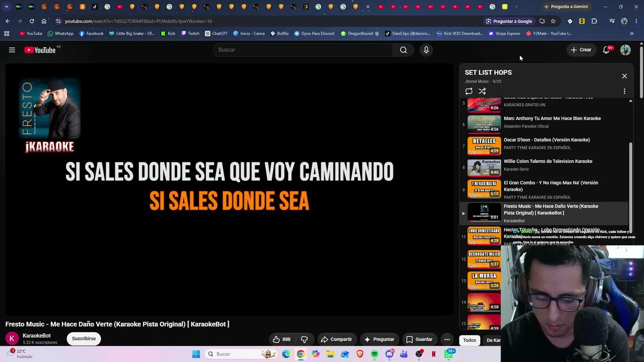The image size is (644, 362).
Task: Show more bookmarks with the chevron
Action: pyautogui.click(x=632, y=34)
